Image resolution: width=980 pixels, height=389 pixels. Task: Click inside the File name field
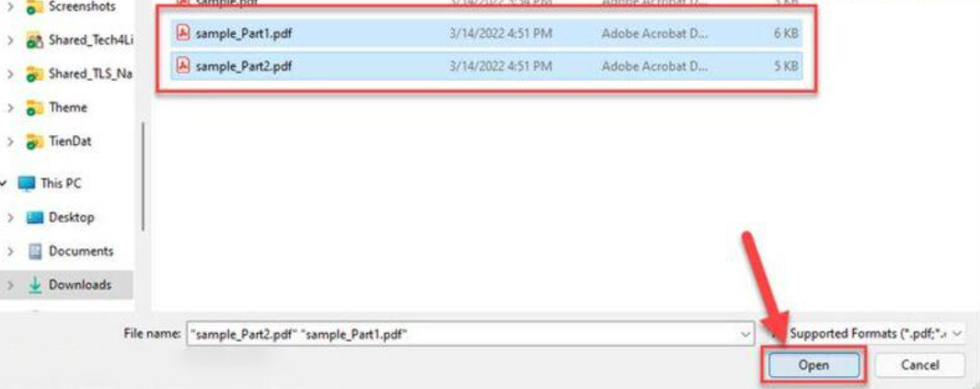[x=470, y=334]
